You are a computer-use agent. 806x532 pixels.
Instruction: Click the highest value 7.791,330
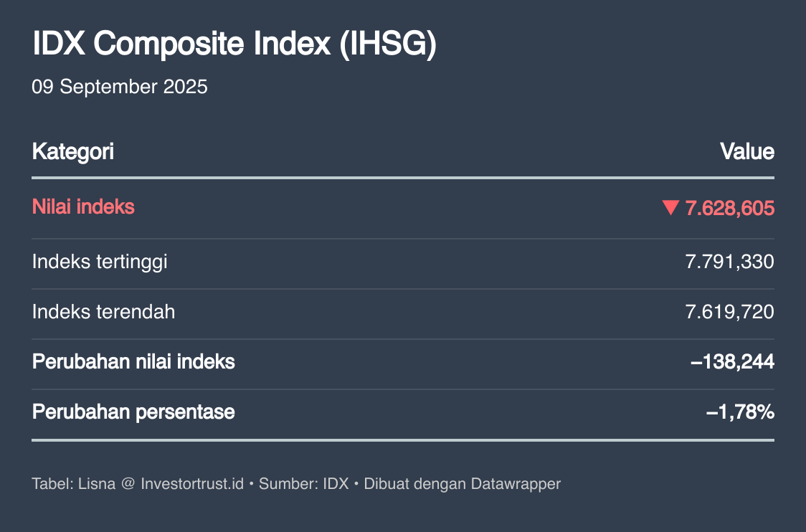[x=729, y=262]
